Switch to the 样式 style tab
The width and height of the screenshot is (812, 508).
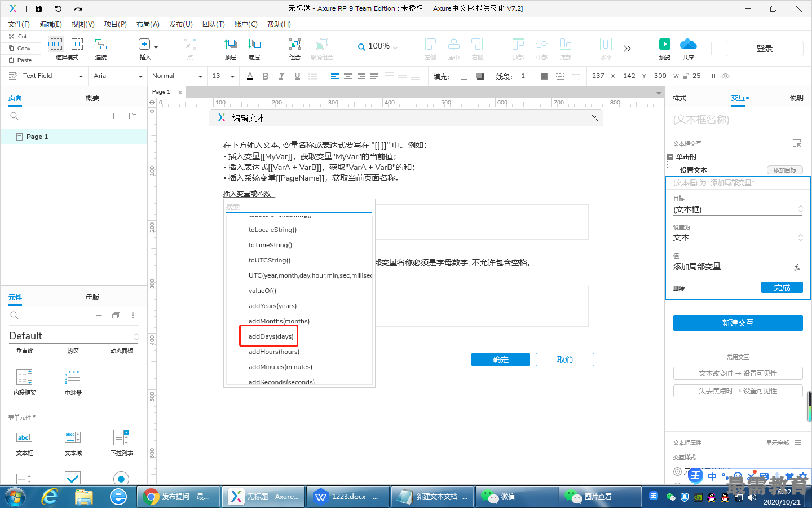tap(679, 98)
